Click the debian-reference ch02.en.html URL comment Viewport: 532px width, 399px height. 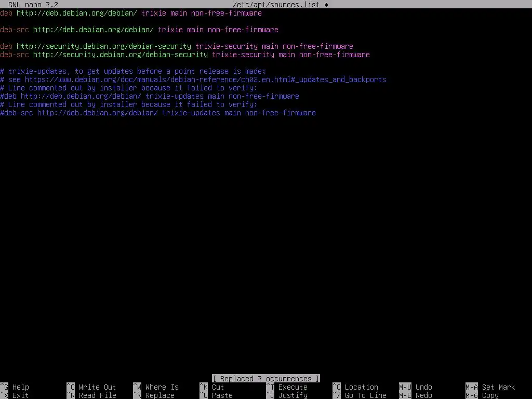pyautogui.click(x=193, y=79)
